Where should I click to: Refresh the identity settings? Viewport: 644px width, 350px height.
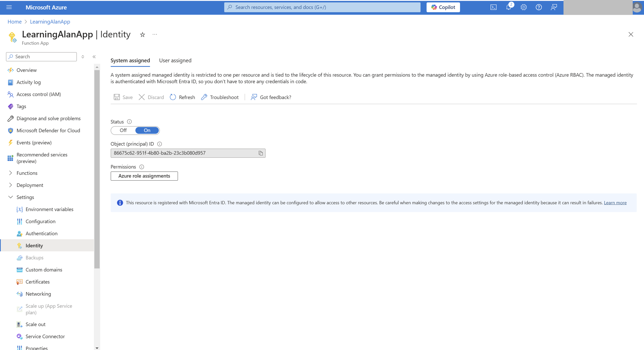click(x=182, y=97)
